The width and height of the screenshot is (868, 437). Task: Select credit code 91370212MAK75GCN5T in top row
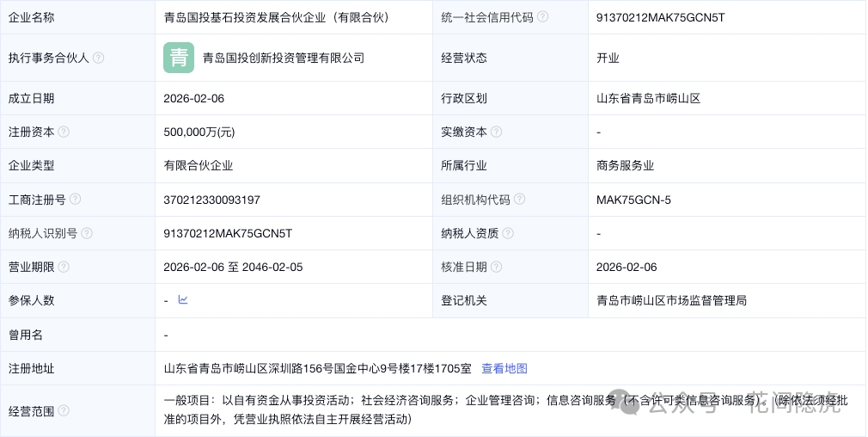point(660,17)
